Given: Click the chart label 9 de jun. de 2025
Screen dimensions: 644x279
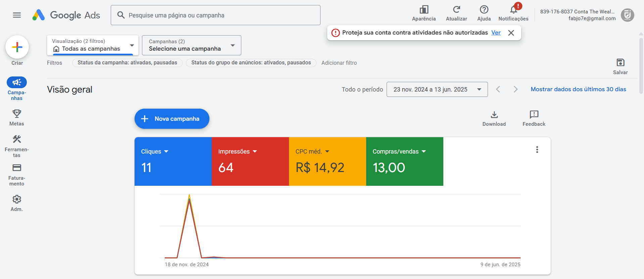Looking at the screenshot, I should click(500, 265).
